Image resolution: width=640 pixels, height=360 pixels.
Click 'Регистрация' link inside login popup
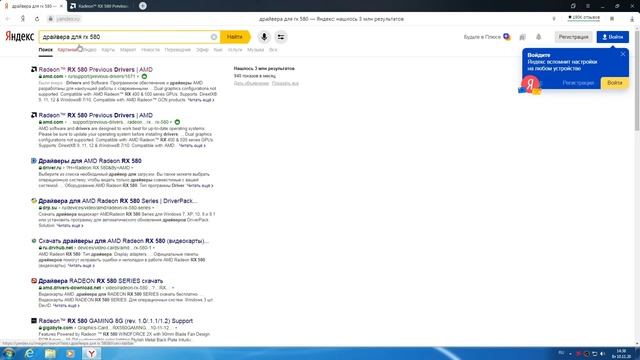pos(578,83)
